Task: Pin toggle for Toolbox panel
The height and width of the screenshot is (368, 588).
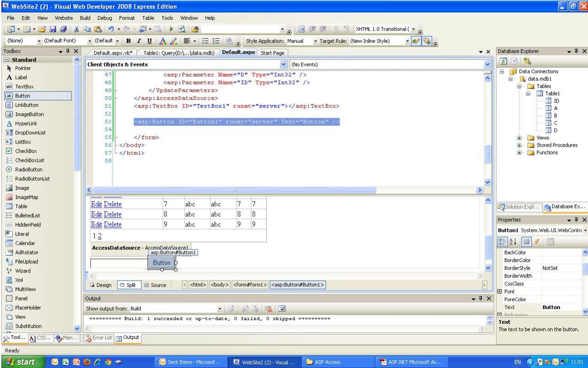Action: 68,51
